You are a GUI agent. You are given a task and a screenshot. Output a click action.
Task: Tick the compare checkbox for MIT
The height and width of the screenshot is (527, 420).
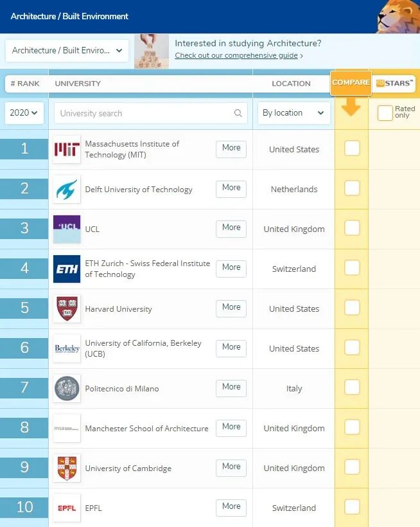352,148
